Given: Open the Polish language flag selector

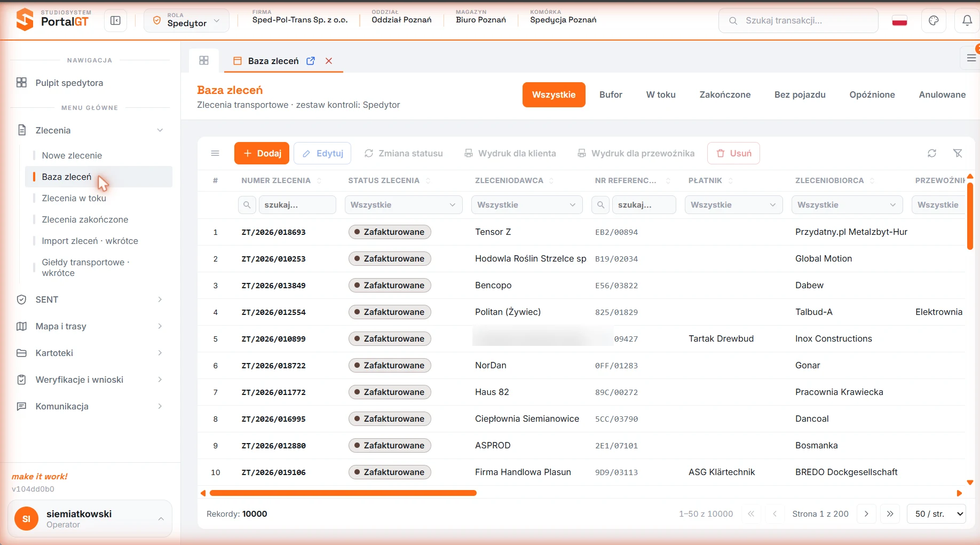Looking at the screenshot, I should pyautogui.click(x=900, y=21).
